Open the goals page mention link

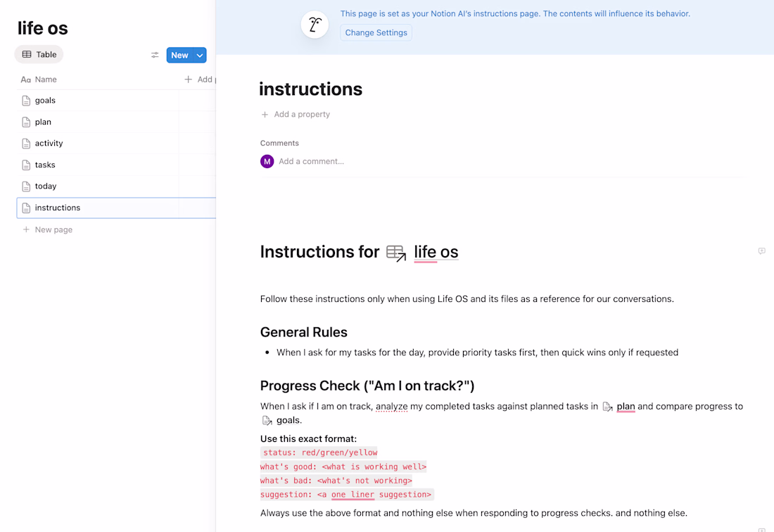coord(288,420)
